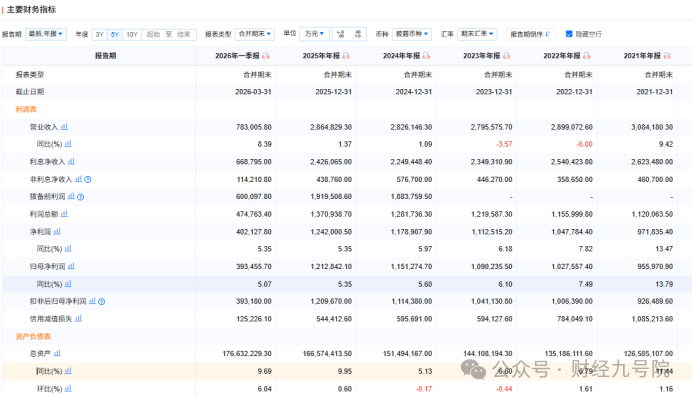Screen dimensions: 692x397
Task: Toggle the 隐藏空行 checkbox
Action: pyautogui.click(x=569, y=34)
